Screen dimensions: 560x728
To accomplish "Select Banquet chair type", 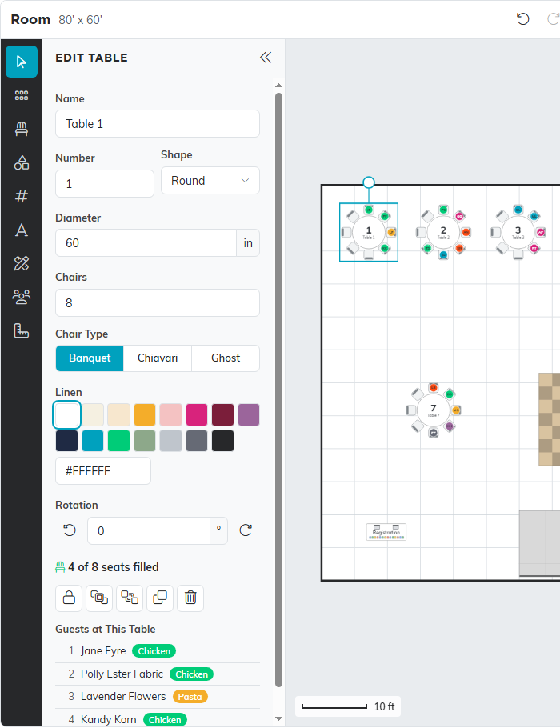I will pos(90,358).
